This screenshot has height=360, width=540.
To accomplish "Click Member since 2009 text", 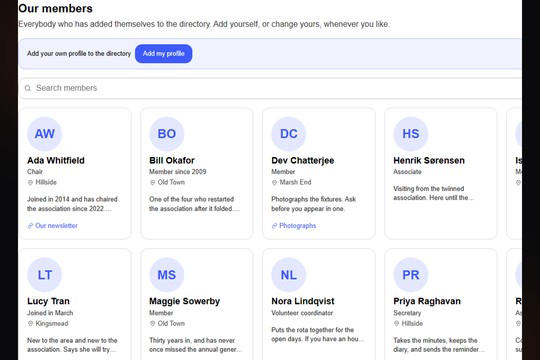I will point(178,172).
